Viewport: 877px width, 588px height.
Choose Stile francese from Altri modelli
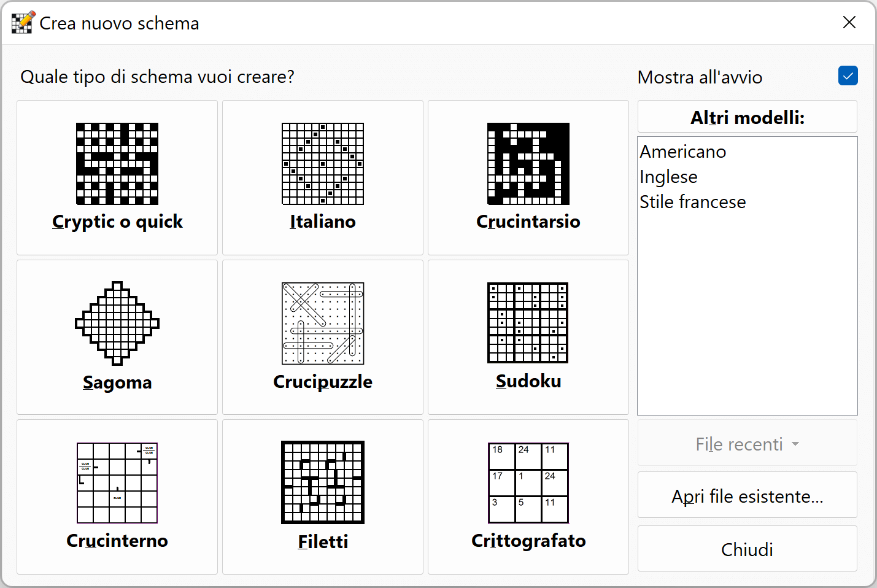click(692, 201)
